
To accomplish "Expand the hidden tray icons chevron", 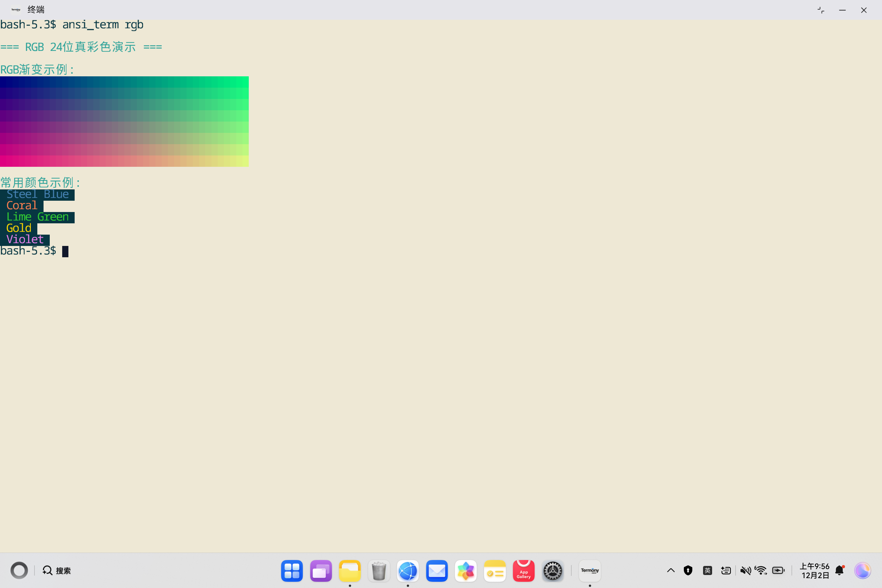I will [671, 570].
